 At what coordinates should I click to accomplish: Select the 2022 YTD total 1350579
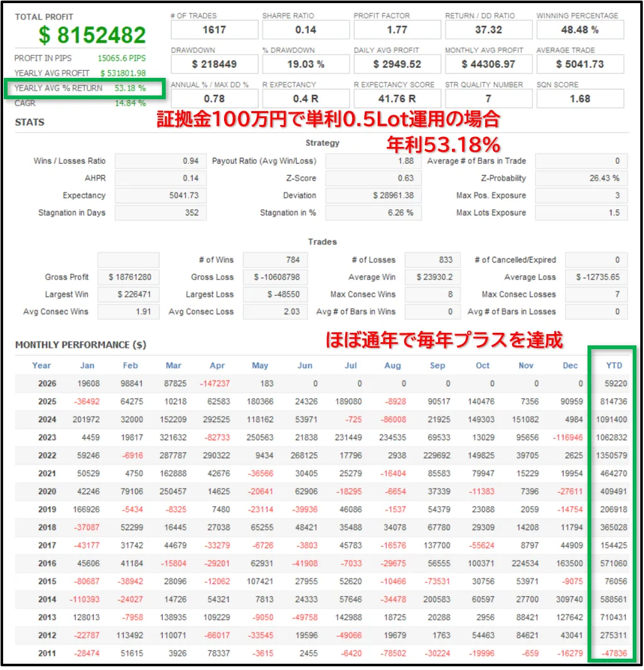pyautogui.click(x=611, y=455)
